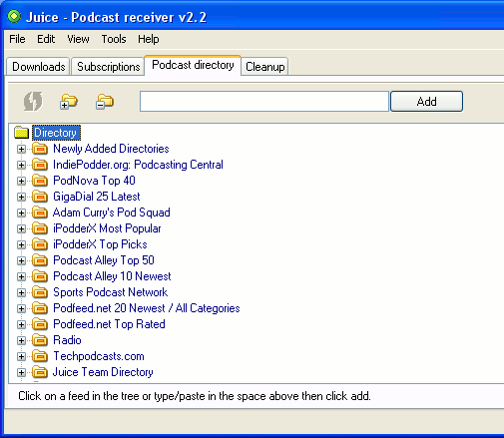
Task: Click Podcast Alley 10 Newest folder icon
Action: pos(40,276)
